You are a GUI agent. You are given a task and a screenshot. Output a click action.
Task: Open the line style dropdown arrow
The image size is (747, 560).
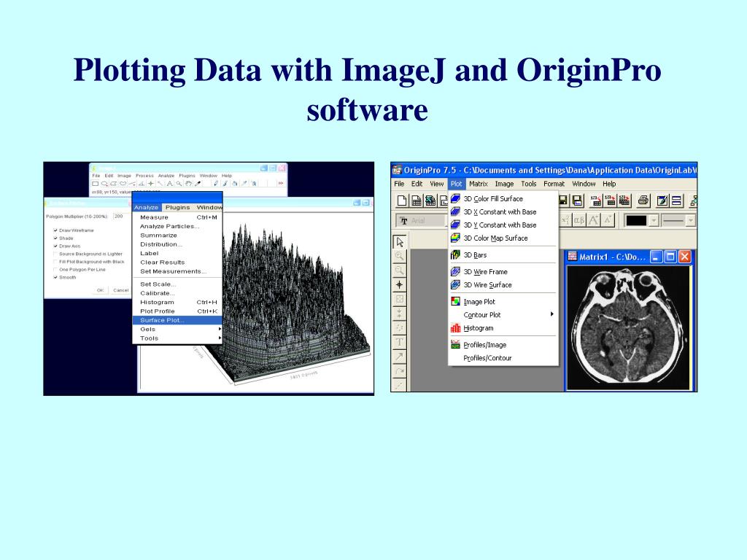coord(691,220)
